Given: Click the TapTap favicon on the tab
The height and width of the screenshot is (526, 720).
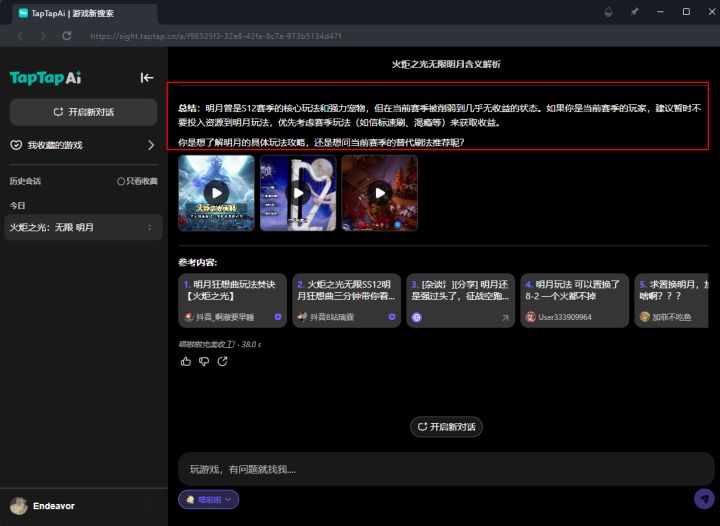Looking at the screenshot, I should [23, 13].
